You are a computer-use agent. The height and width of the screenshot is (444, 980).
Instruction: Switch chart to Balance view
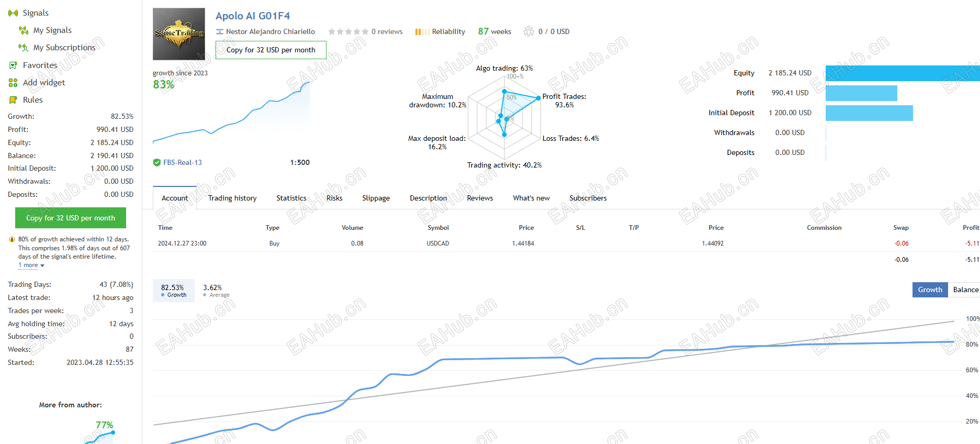pyautogui.click(x=965, y=290)
